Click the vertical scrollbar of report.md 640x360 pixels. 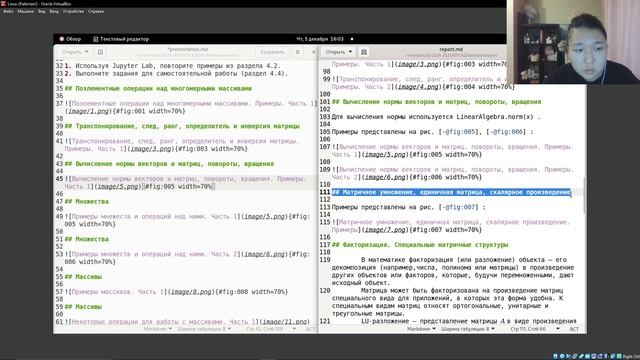[x=584, y=195]
